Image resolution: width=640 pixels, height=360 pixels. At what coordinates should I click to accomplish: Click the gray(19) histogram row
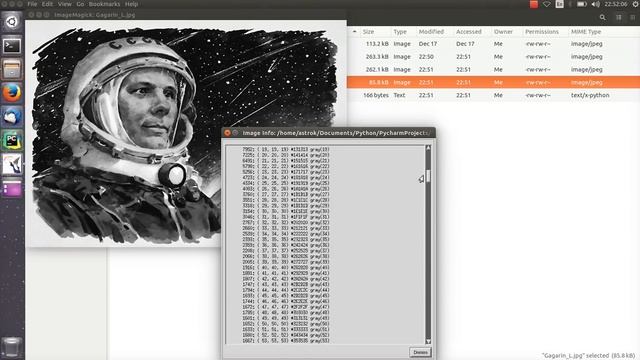click(286, 149)
